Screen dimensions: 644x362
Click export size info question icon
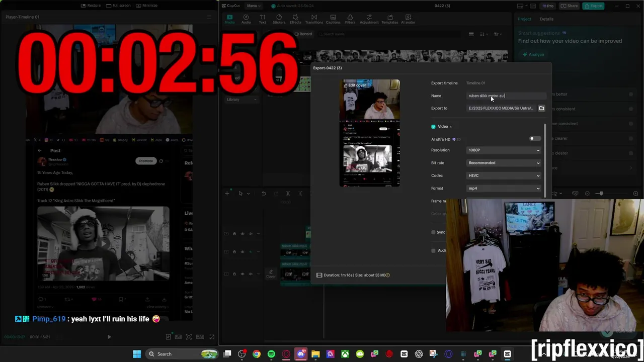tap(388, 275)
